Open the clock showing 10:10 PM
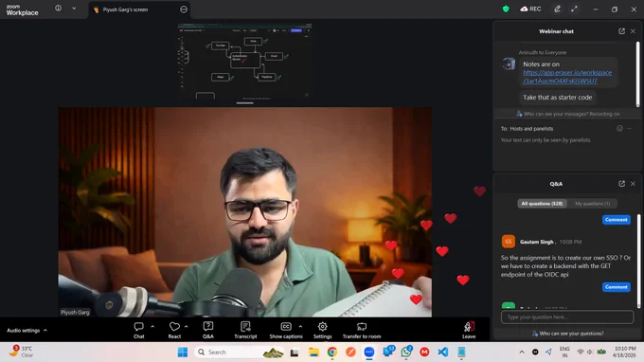This screenshot has width=644, height=362. coord(624,352)
